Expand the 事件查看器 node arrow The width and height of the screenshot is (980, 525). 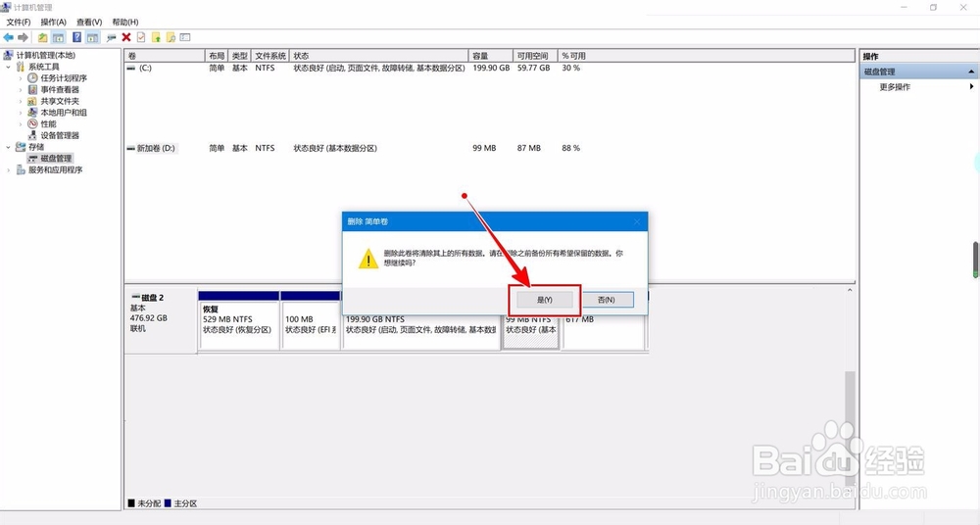[20, 89]
